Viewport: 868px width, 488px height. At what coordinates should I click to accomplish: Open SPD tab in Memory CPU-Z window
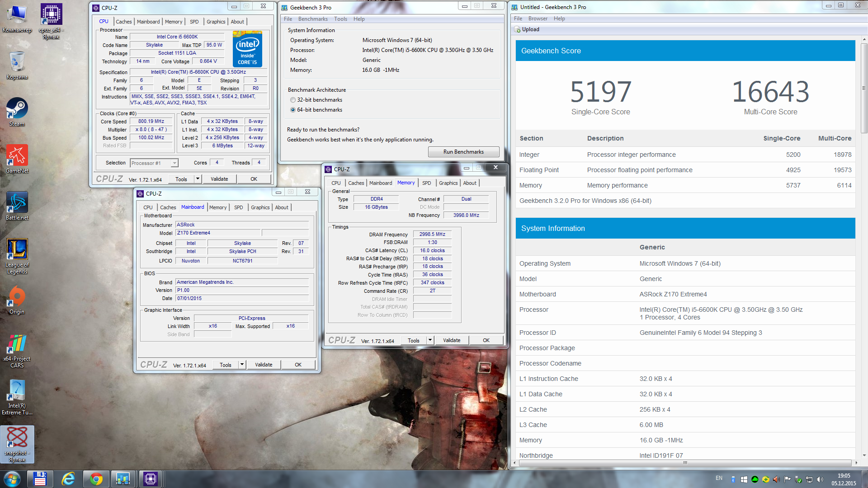coord(426,183)
